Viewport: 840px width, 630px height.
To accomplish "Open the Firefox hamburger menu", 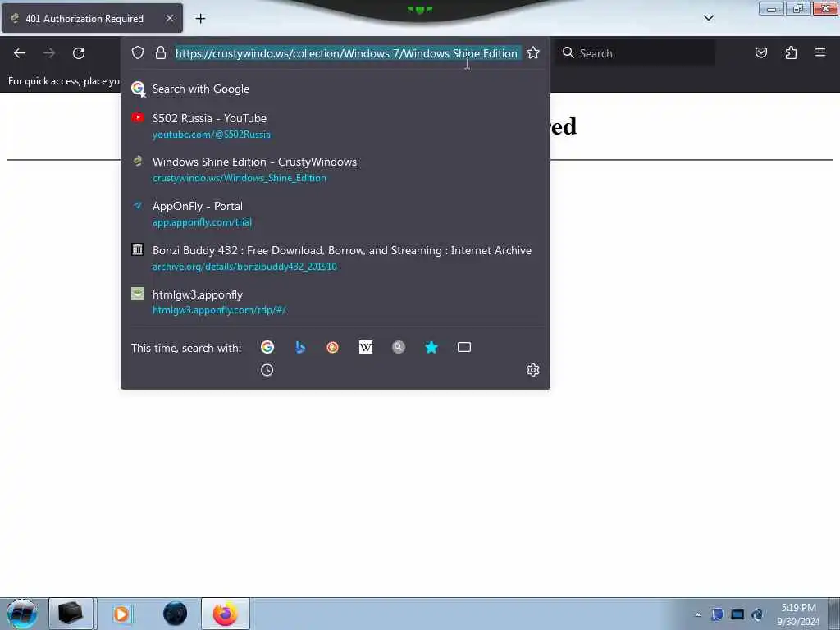I will click(x=820, y=52).
